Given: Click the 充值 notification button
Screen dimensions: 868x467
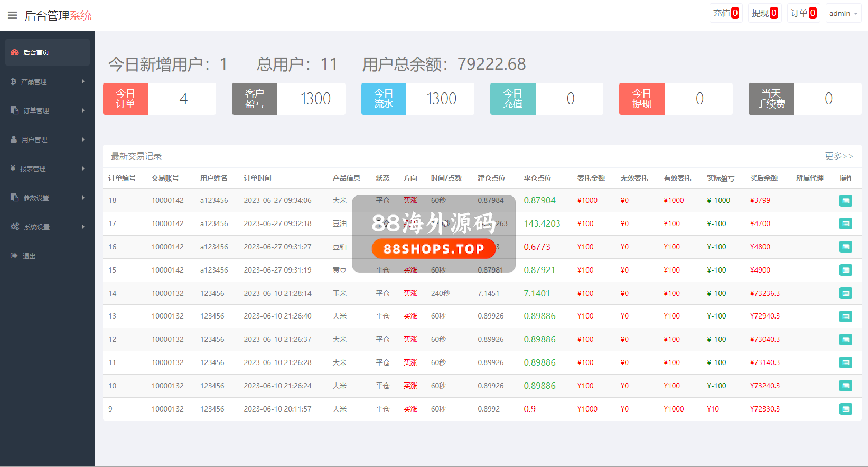Looking at the screenshot, I should (725, 13).
